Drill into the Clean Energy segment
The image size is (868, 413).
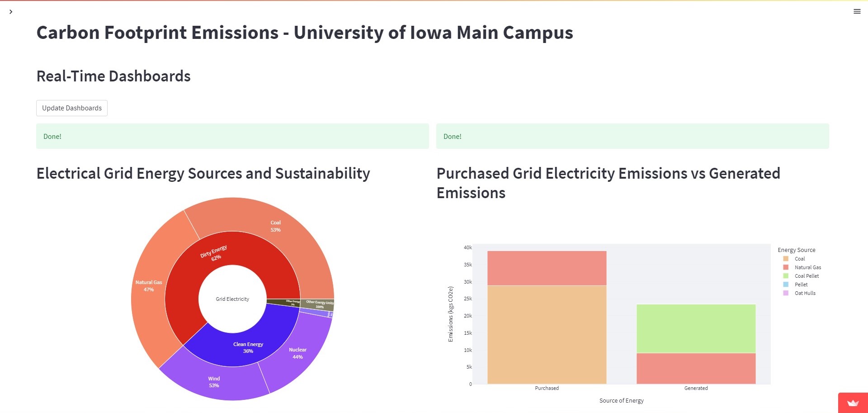coord(248,347)
